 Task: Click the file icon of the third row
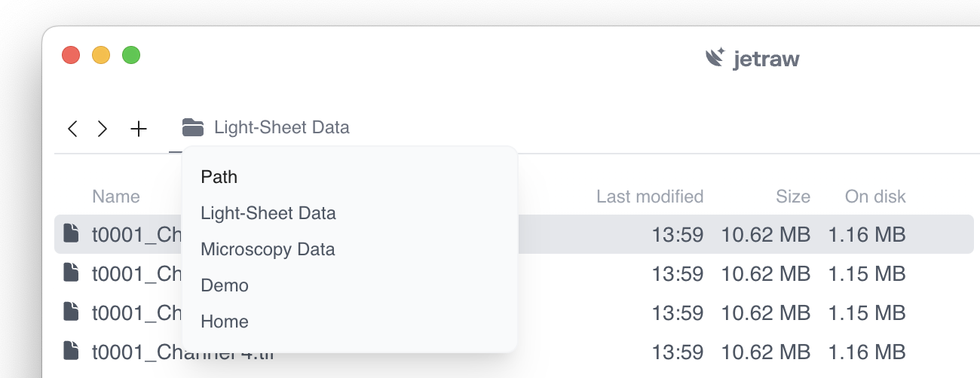point(71,312)
